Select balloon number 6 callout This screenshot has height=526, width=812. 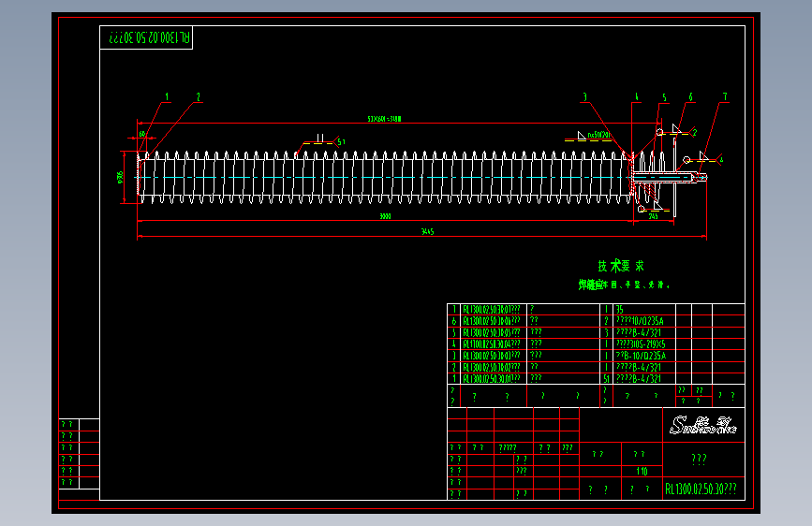690,96
